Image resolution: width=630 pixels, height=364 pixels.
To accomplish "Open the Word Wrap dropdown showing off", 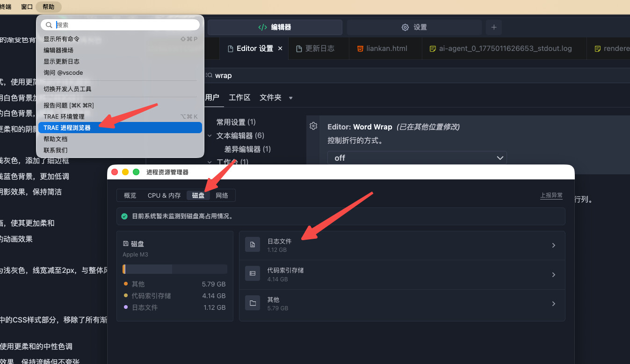I will [416, 158].
